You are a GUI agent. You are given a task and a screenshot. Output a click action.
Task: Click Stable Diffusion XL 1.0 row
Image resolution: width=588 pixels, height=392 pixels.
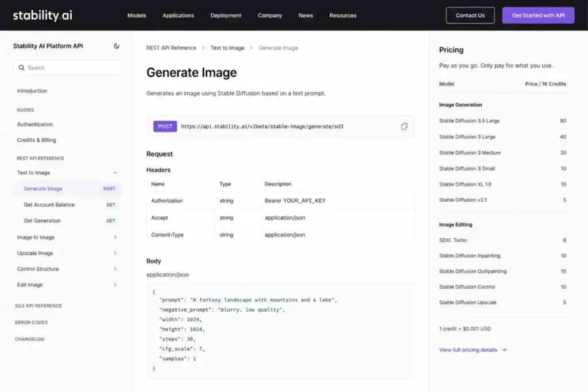(502, 184)
